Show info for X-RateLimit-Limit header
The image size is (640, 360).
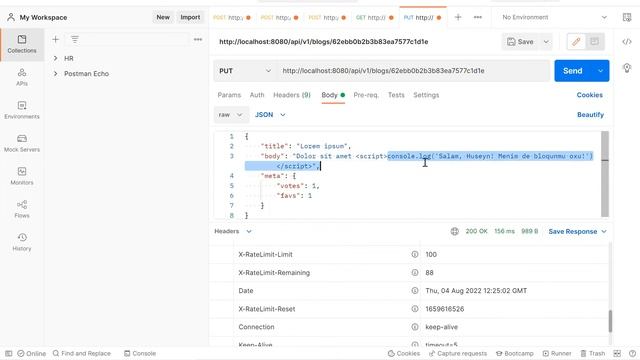tap(415, 254)
